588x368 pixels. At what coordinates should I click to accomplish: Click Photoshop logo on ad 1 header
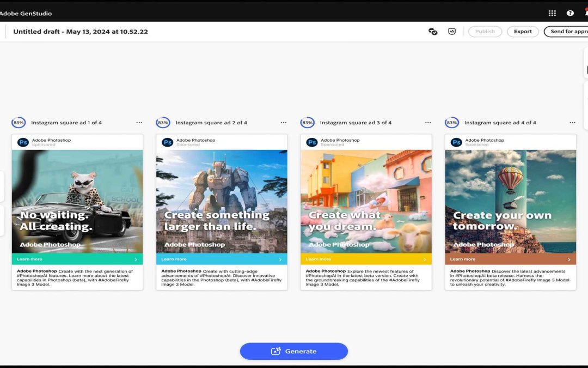[x=23, y=142]
